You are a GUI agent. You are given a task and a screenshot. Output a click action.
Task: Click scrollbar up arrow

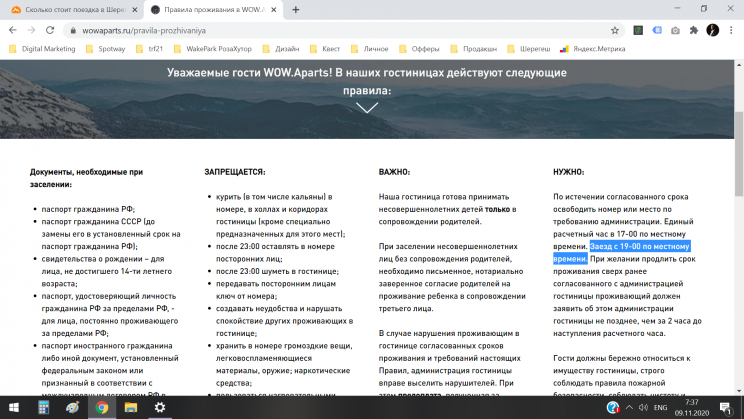(x=739, y=64)
